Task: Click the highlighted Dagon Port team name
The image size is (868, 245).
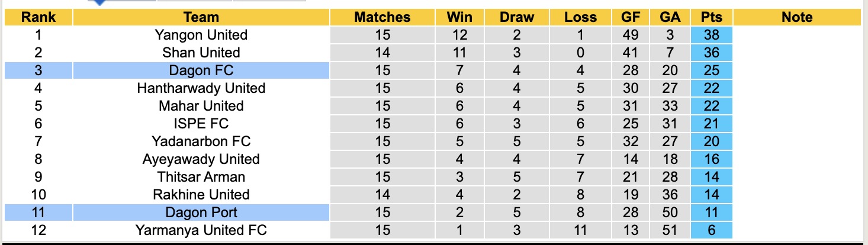Action: 201,212
